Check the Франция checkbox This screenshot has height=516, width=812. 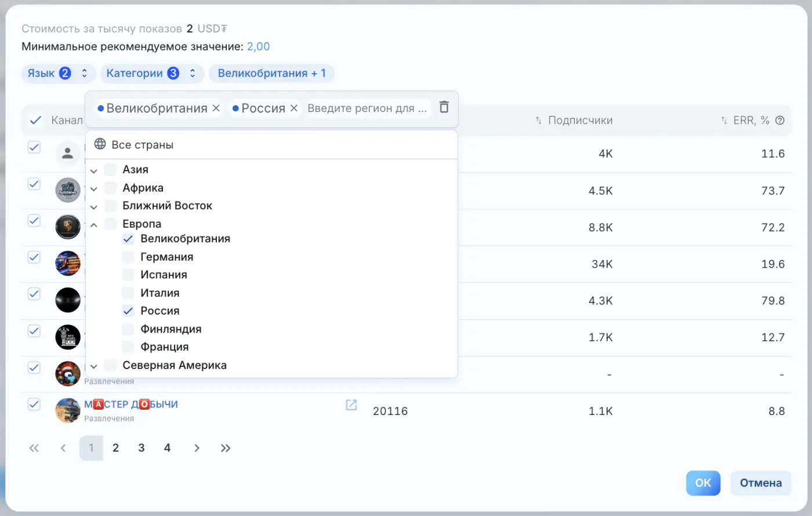tap(128, 347)
